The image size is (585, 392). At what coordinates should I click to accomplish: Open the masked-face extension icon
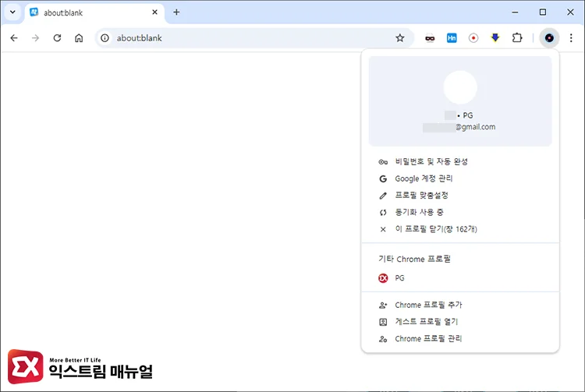(x=430, y=38)
